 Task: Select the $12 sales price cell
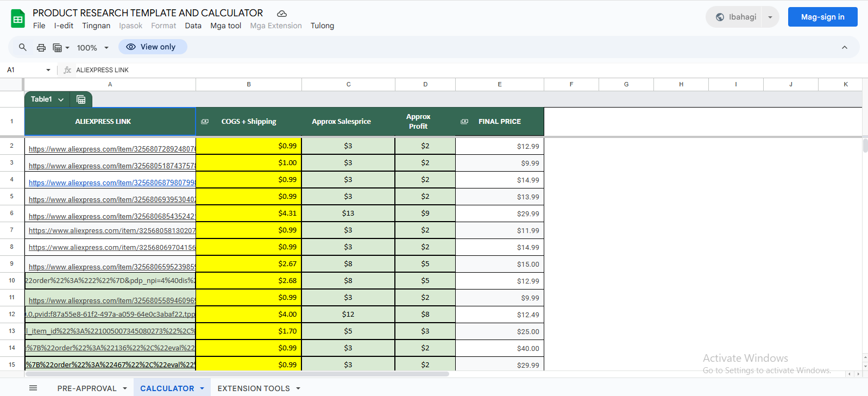point(348,315)
